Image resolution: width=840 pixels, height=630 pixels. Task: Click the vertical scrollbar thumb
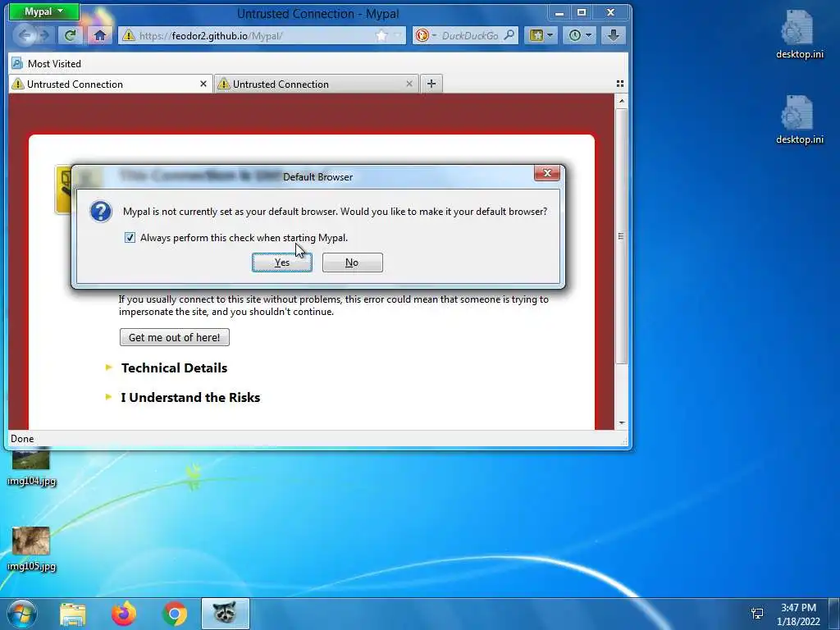click(x=622, y=235)
